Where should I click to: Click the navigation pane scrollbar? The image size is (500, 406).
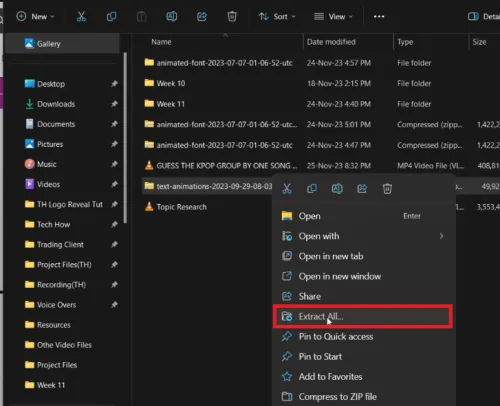(125, 138)
